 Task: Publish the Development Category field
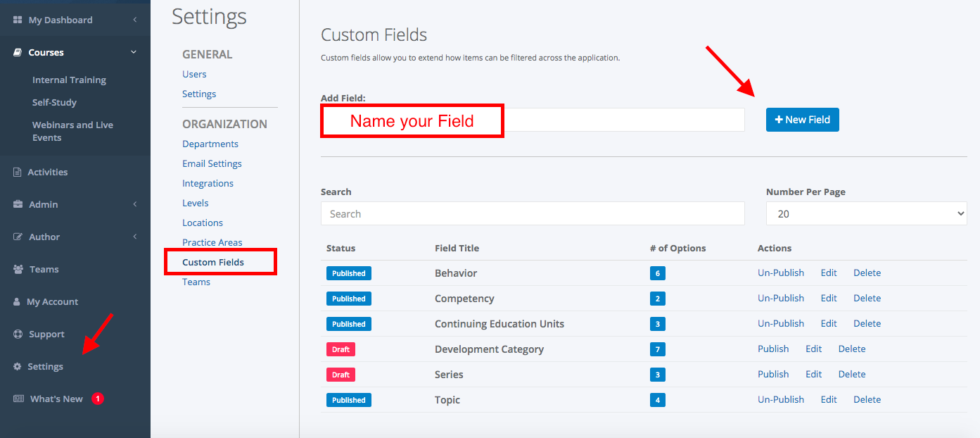click(773, 349)
